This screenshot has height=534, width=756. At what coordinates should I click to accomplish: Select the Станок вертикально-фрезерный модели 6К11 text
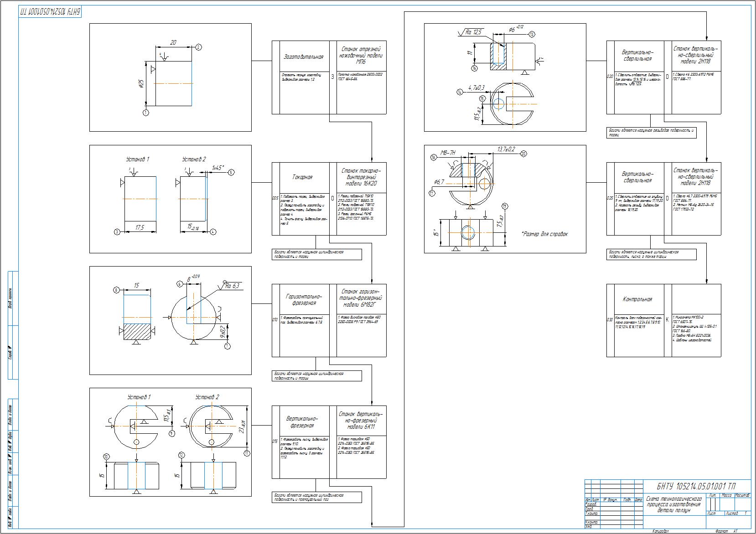(x=360, y=421)
